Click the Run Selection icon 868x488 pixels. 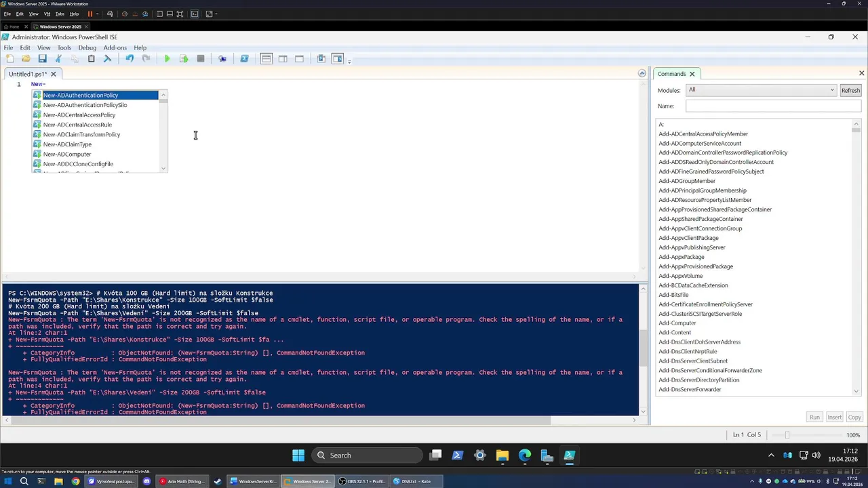click(x=183, y=59)
